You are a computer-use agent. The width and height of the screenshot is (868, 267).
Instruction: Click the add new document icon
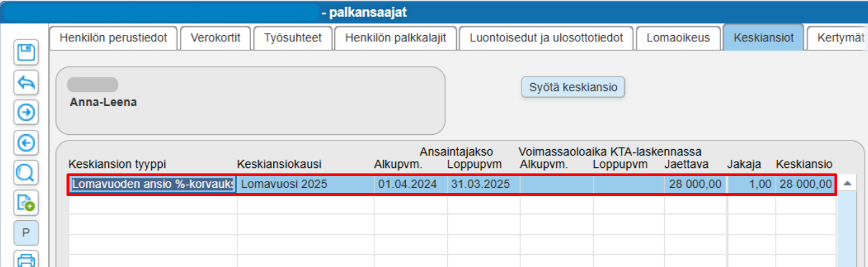click(26, 203)
